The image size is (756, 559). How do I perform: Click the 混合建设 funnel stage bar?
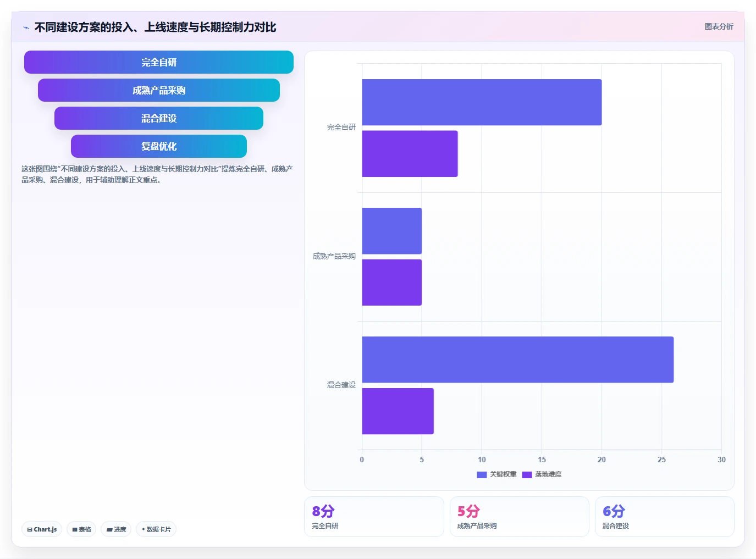[159, 118]
